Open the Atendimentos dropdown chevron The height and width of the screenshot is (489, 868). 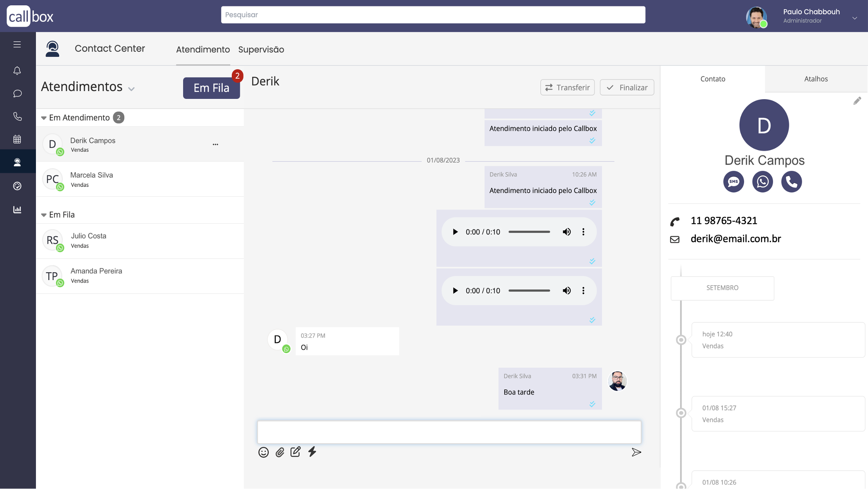click(x=131, y=89)
